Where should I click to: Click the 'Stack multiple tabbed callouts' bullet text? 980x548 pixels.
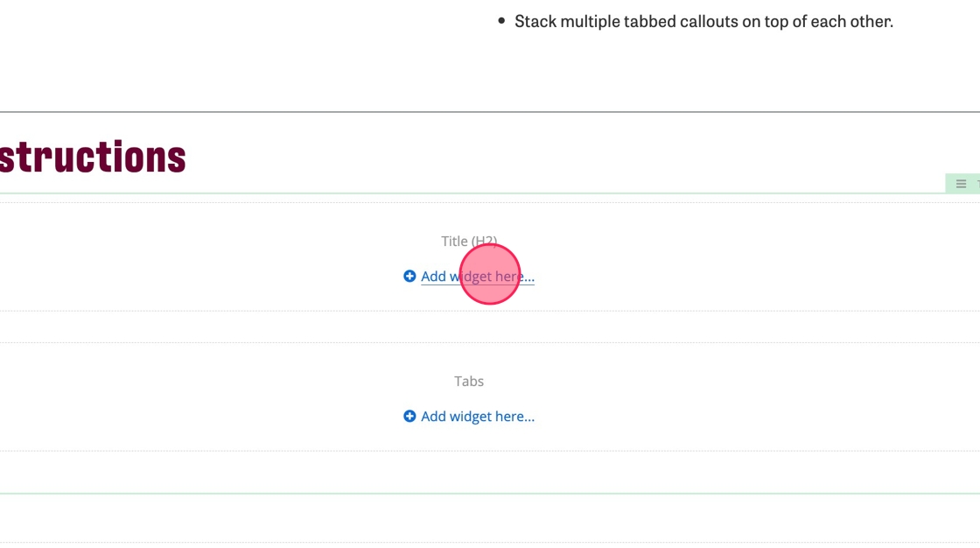[703, 22]
